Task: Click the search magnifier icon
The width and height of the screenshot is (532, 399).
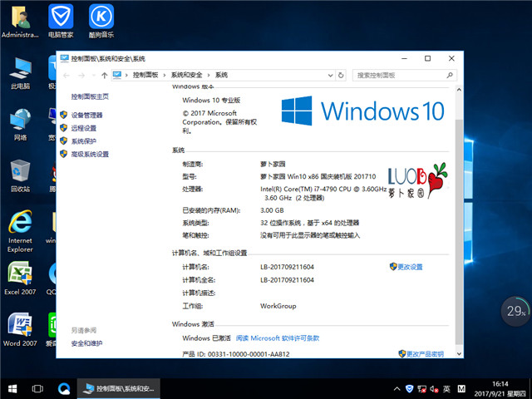Action: pyautogui.click(x=450, y=75)
